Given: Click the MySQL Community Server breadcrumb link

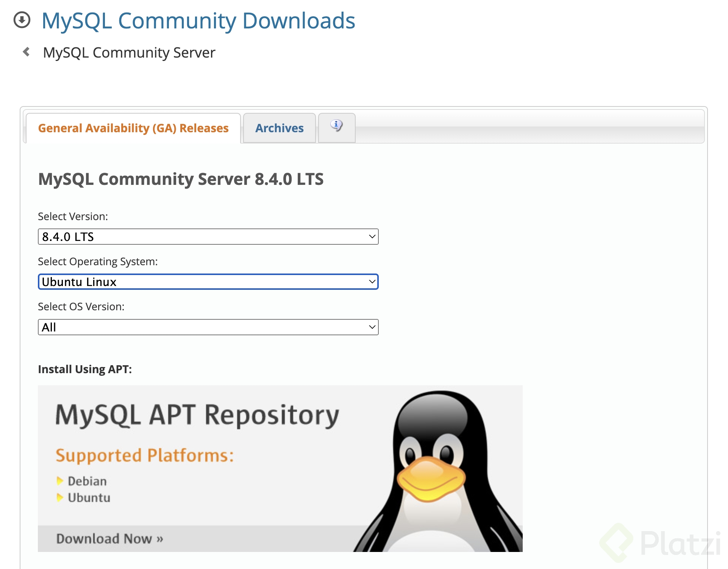Looking at the screenshot, I should [x=129, y=52].
